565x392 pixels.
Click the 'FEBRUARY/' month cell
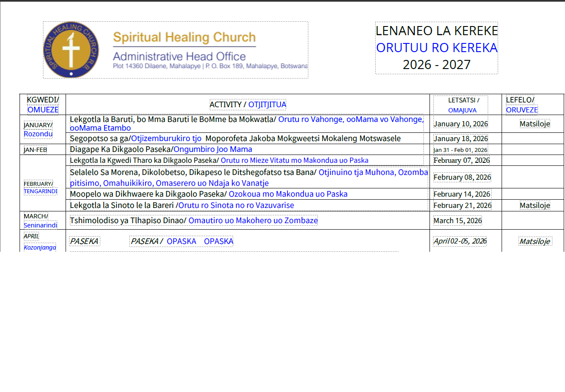coord(39,184)
